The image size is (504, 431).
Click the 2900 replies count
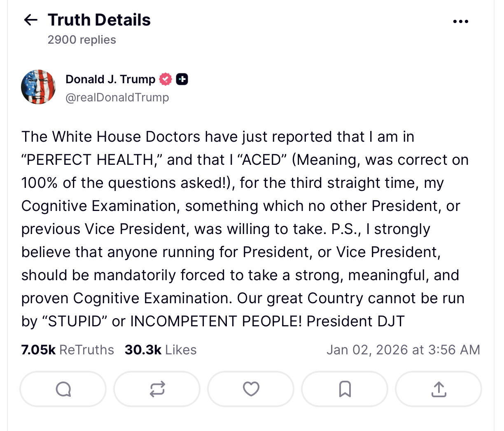point(82,40)
